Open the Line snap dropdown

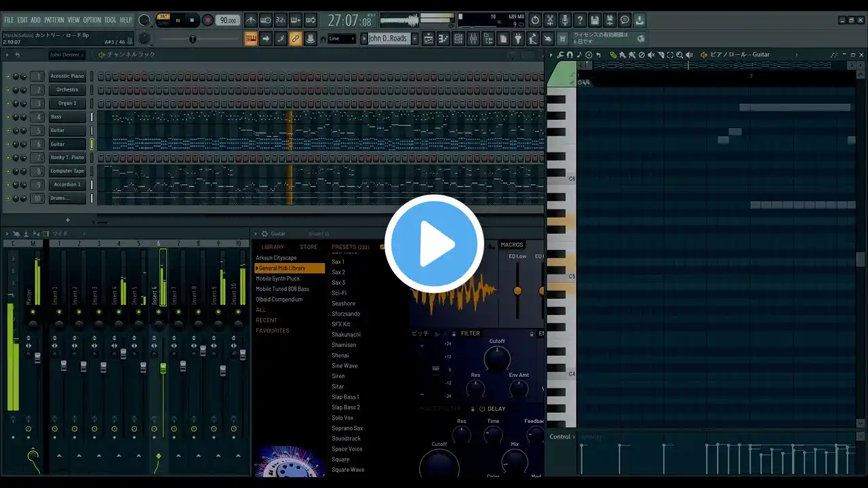tap(341, 39)
